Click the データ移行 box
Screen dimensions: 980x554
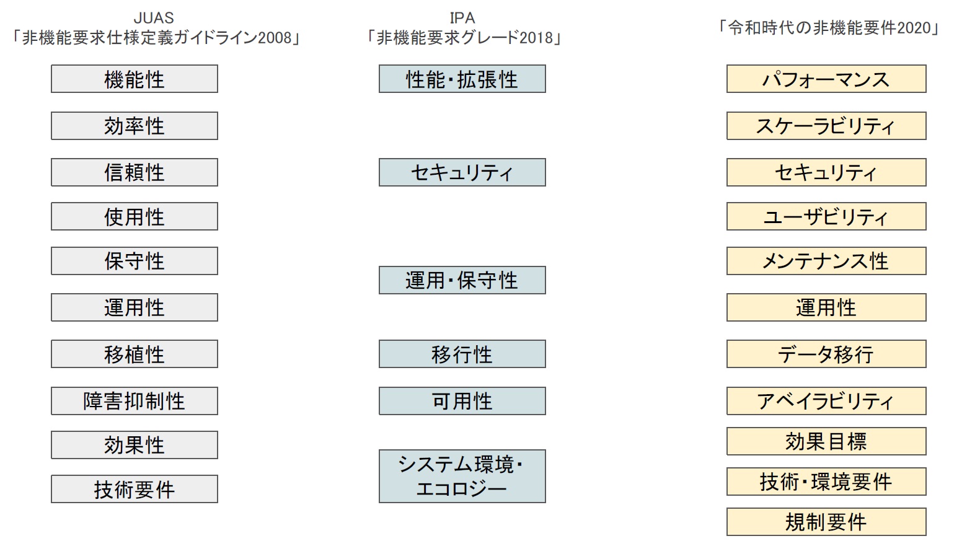click(x=826, y=354)
